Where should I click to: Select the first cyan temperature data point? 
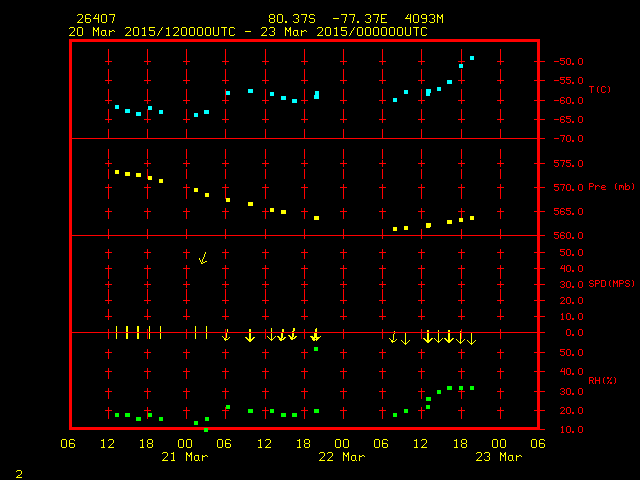(117, 107)
